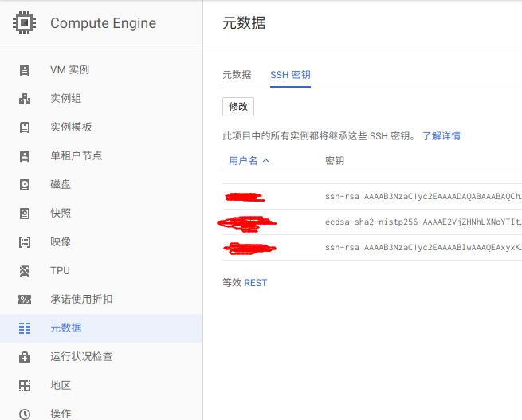Click the 单租户节点 sidebar icon
The image size is (522, 420).
click(25, 155)
